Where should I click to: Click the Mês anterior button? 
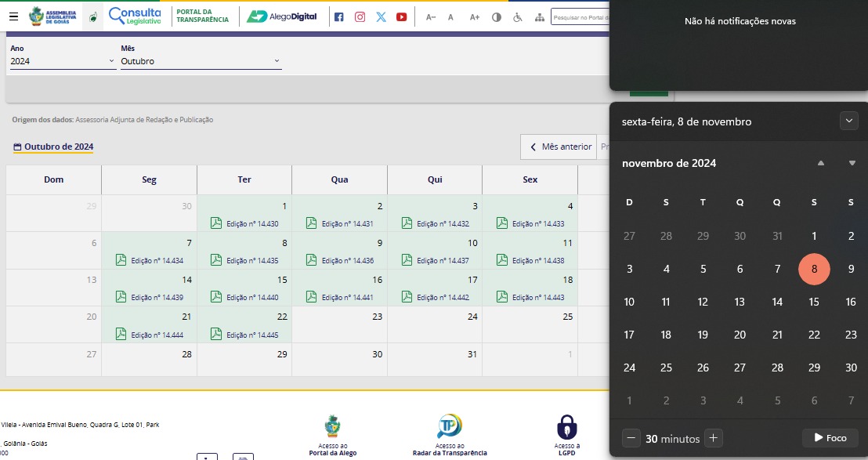point(559,147)
